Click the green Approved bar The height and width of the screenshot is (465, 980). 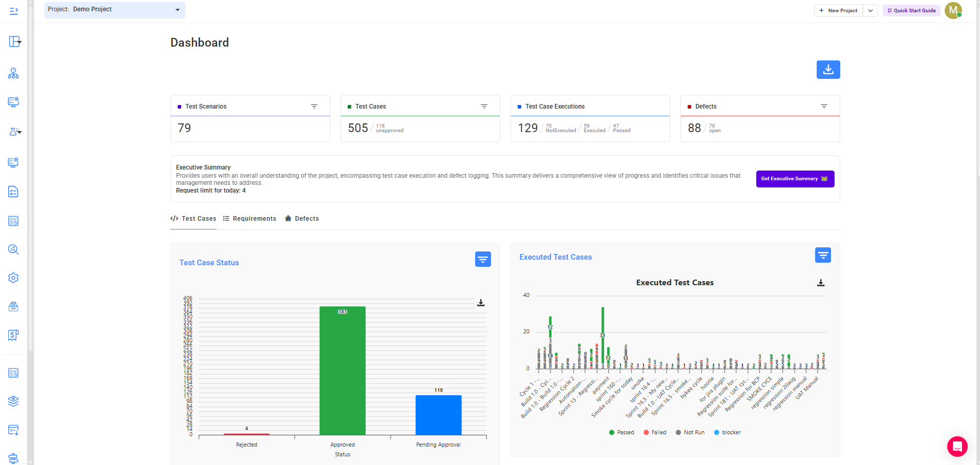343,371
